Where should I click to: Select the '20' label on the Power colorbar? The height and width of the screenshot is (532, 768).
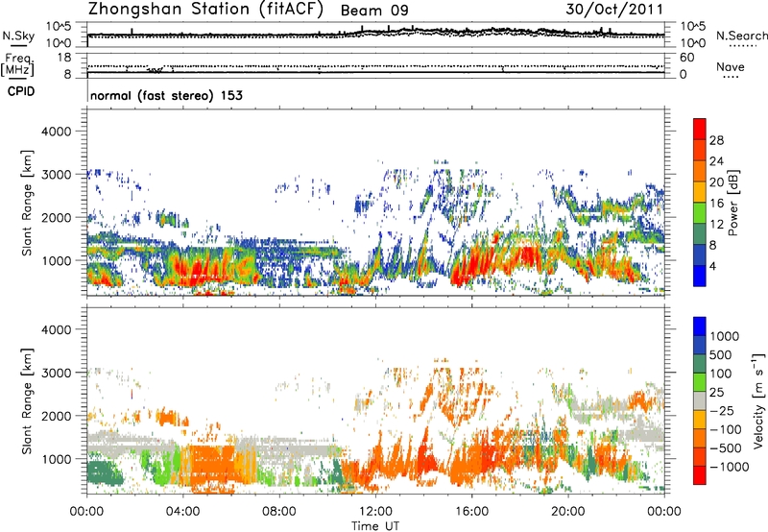tap(716, 182)
